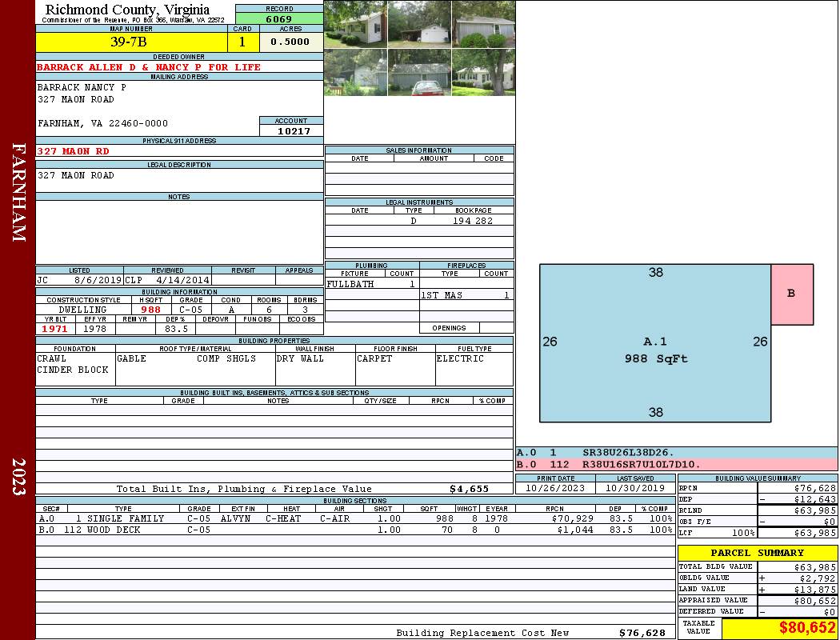Click the account number 10217 box
The image size is (840, 640).
click(291, 130)
